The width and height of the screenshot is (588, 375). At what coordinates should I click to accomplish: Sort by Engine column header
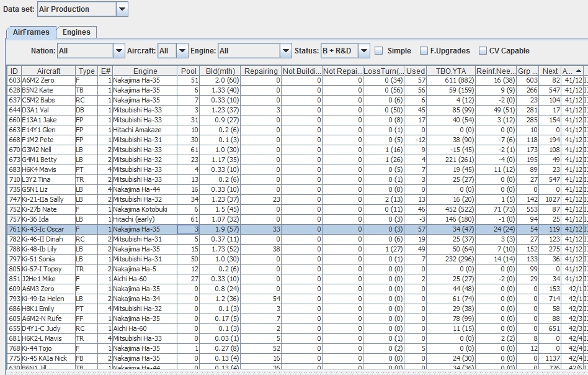[145, 71]
